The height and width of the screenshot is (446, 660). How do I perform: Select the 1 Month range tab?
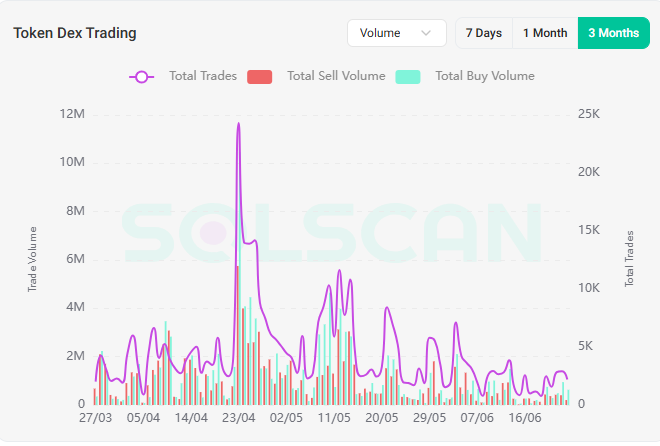click(545, 33)
